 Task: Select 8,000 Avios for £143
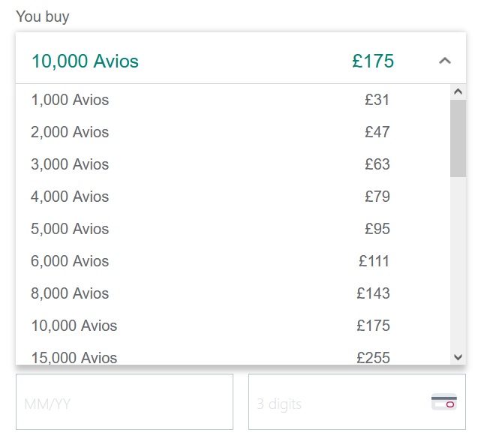pos(70,293)
